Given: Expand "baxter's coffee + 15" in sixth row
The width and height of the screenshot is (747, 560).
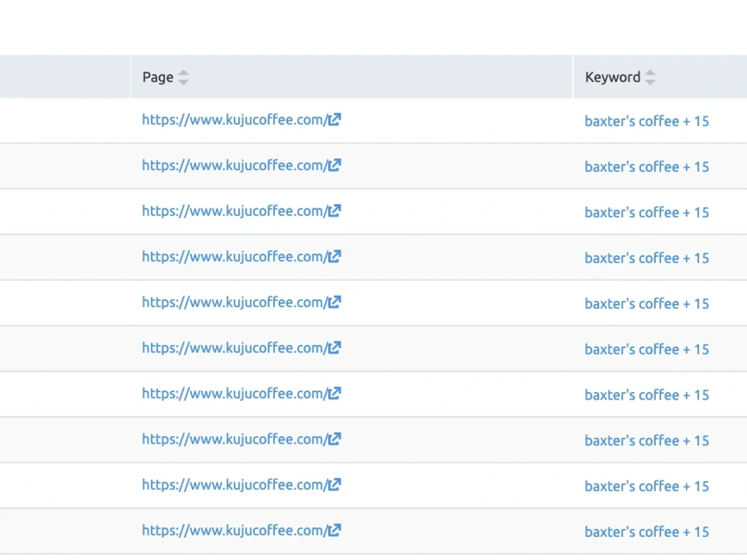Looking at the screenshot, I should click(647, 349).
